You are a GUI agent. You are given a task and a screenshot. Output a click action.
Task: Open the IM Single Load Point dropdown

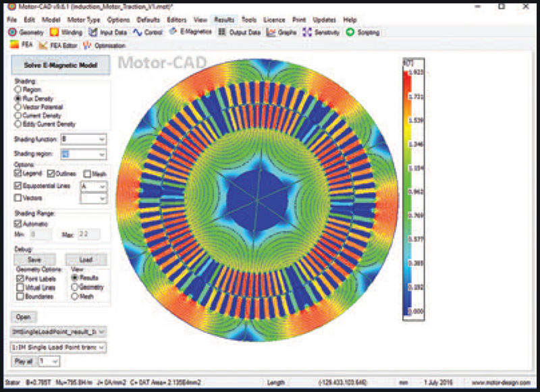click(59, 347)
